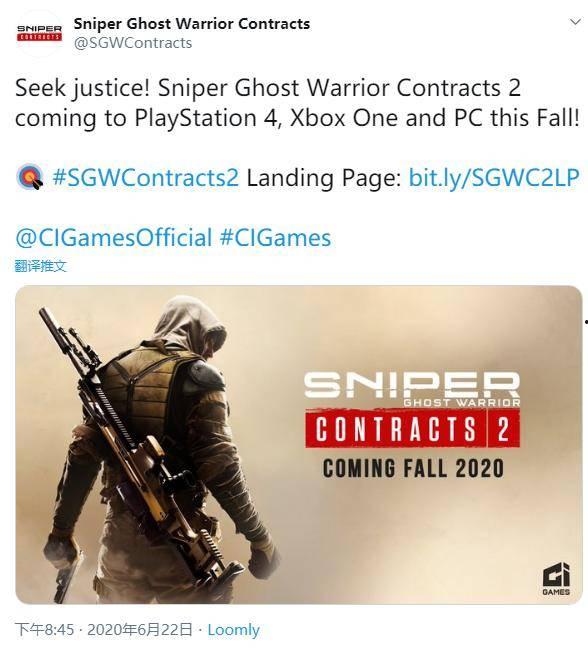
Task: Click the red Contracts 2 banner
Action: click(412, 429)
